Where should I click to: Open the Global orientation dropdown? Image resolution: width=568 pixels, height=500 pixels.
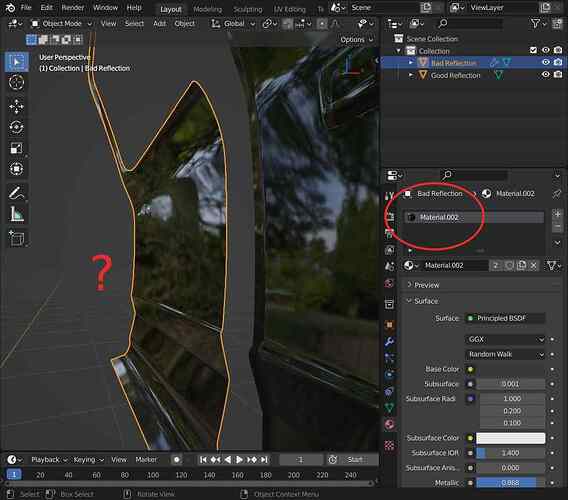point(233,24)
